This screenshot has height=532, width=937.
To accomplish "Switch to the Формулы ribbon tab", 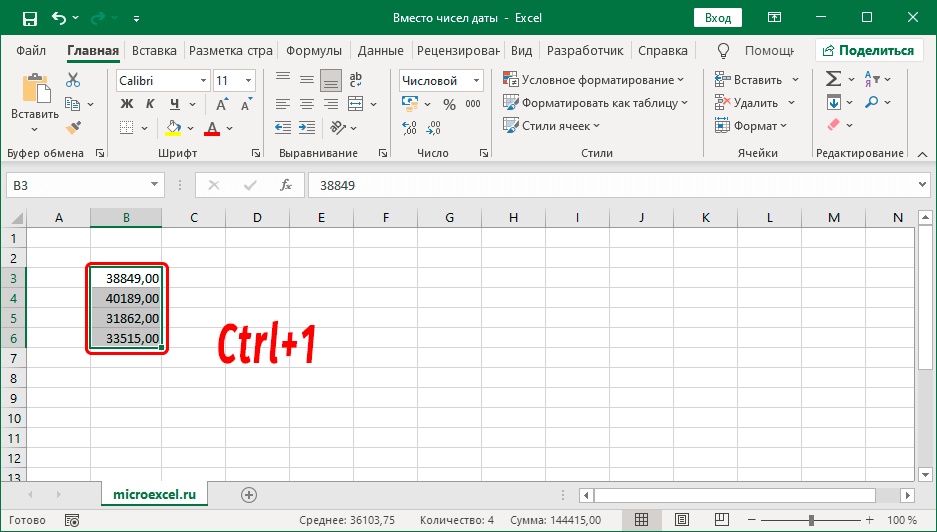I will [x=313, y=50].
